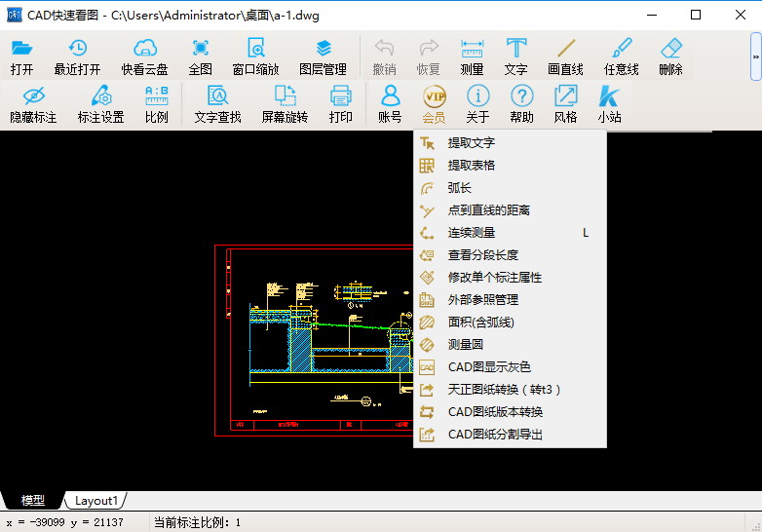Viewport: 762px width, 532px height.
Task: Choose 提取表格 from the VIP menu
Action: pyautogui.click(x=510, y=166)
